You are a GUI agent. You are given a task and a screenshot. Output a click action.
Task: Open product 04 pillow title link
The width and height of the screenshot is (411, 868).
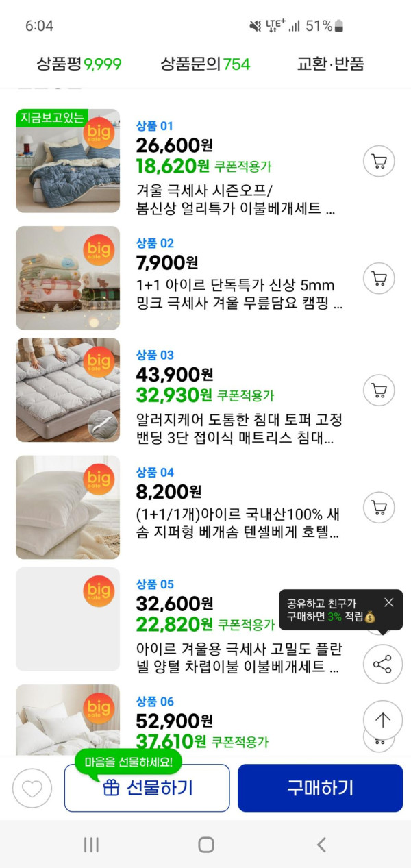(238, 523)
